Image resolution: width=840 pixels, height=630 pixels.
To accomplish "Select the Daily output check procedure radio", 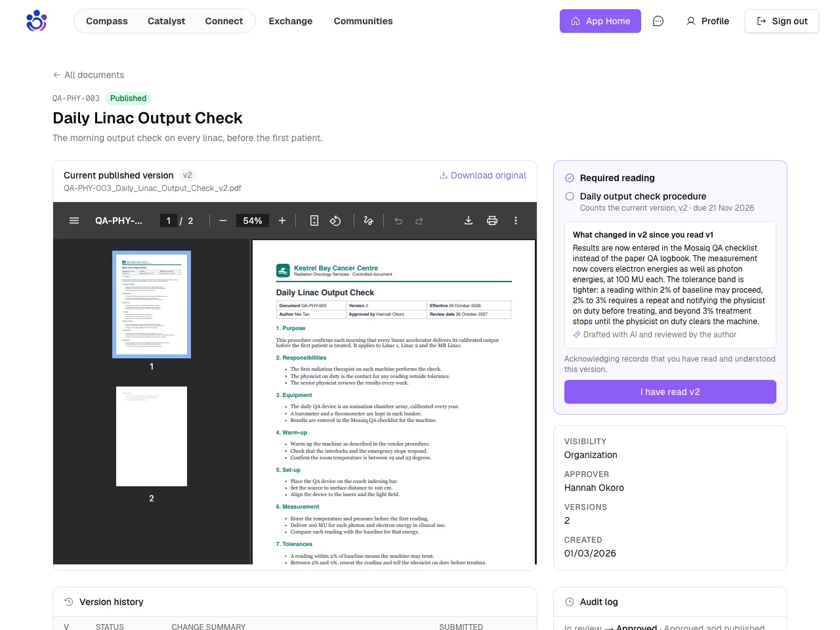I will coord(570,196).
